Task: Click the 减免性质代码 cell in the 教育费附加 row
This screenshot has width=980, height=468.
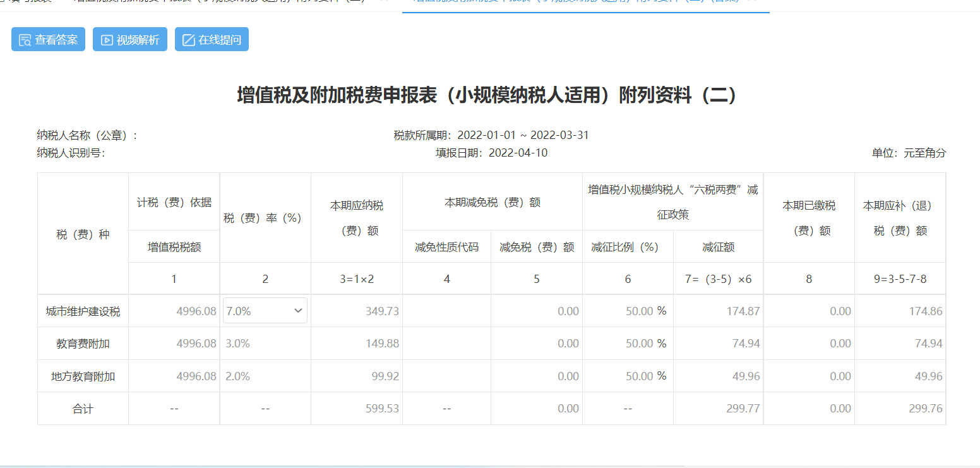Action: click(446, 344)
